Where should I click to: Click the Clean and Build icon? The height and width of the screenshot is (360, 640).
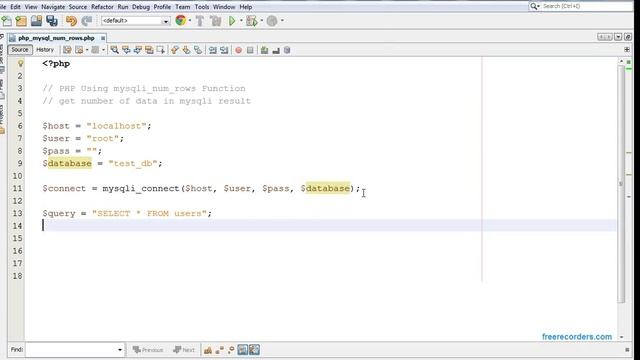[216, 21]
